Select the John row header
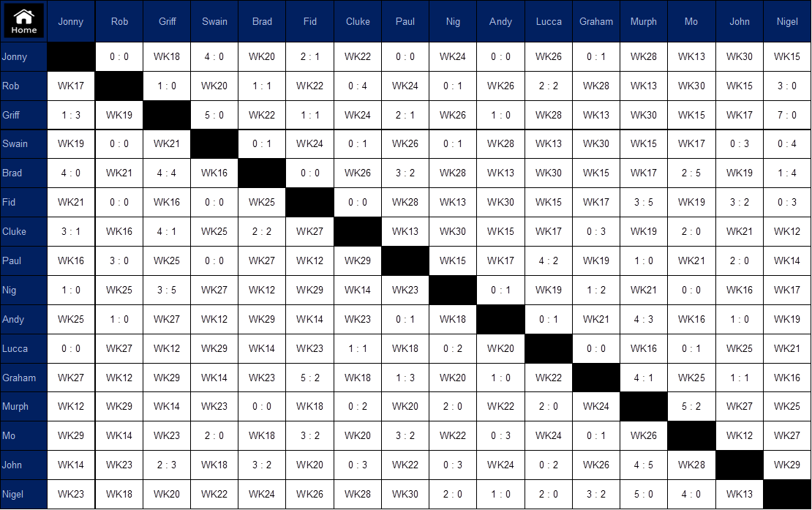812x510 pixels. [x=24, y=465]
